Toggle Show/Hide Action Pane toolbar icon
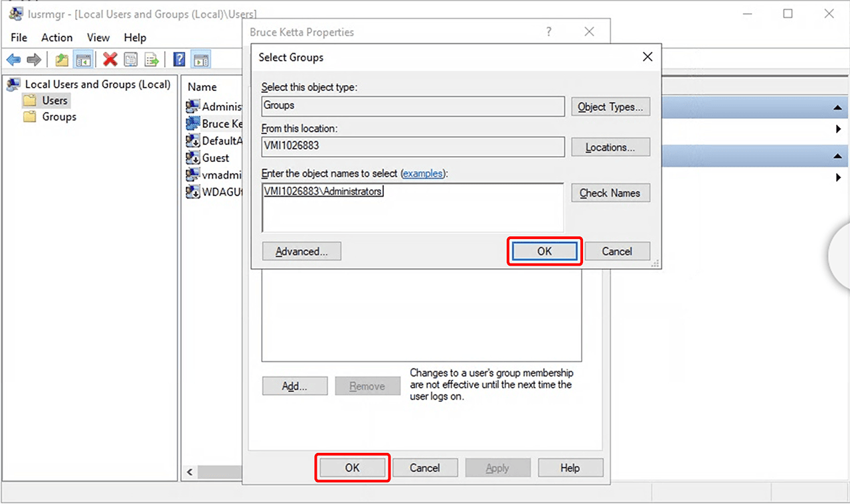The width and height of the screenshot is (850, 504). 201,60
